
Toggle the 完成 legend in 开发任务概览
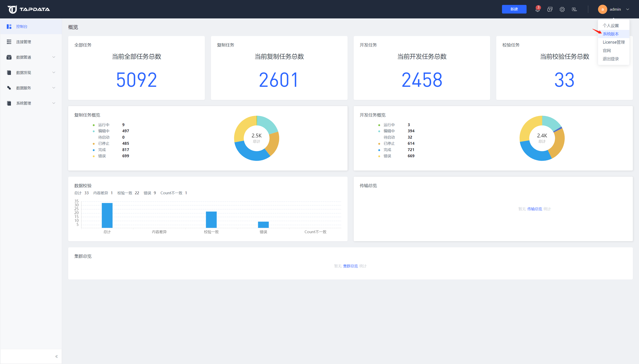coord(387,150)
